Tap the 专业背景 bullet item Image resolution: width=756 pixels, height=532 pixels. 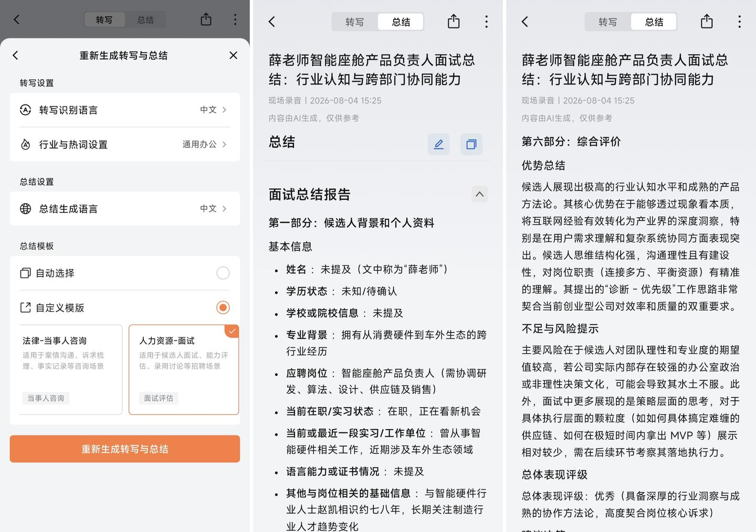386,343
